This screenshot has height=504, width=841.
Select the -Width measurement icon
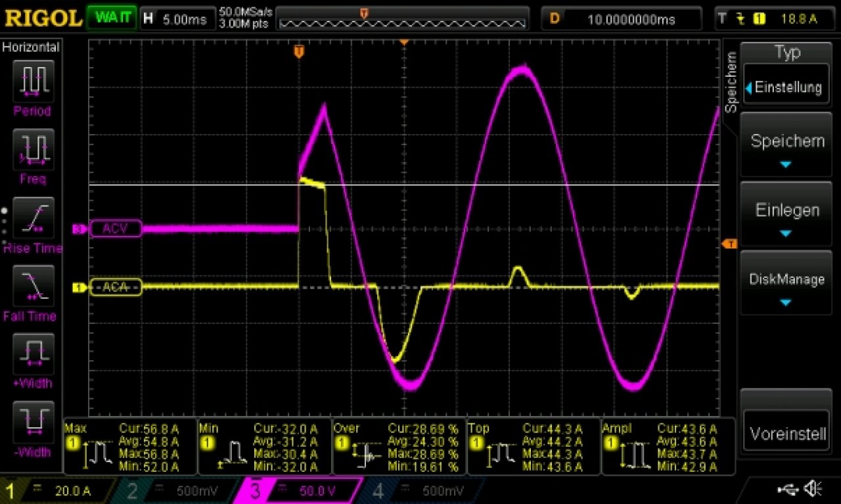coord(33,422)
